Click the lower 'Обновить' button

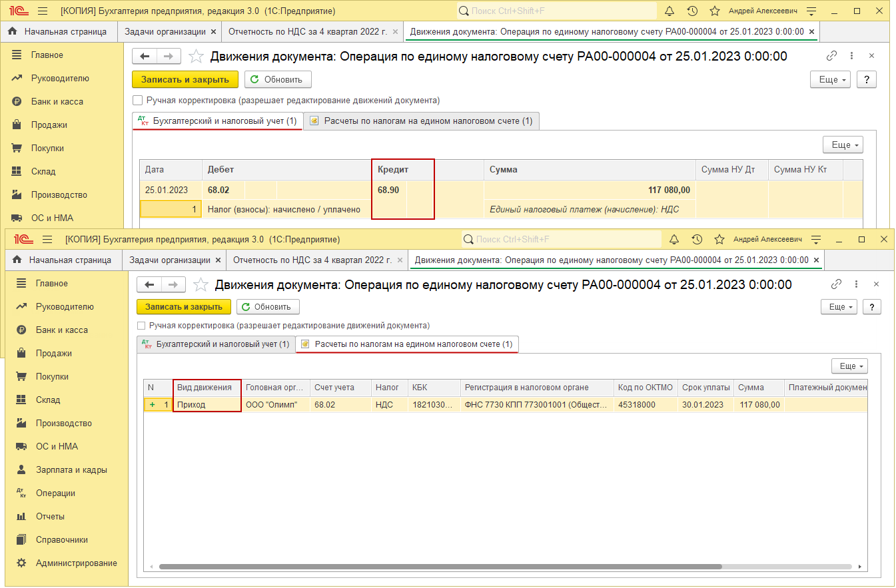(268, 307)
